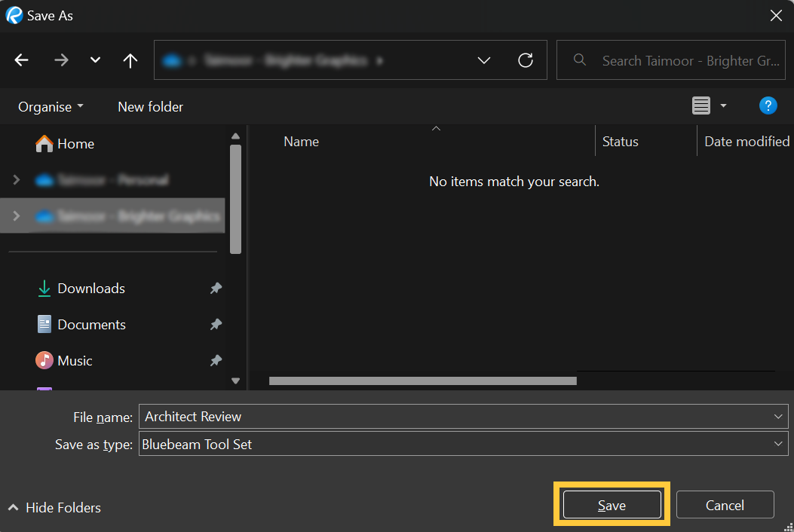Unpin Documents from quick access
794x532 pixels.
[x=216, y=324]
